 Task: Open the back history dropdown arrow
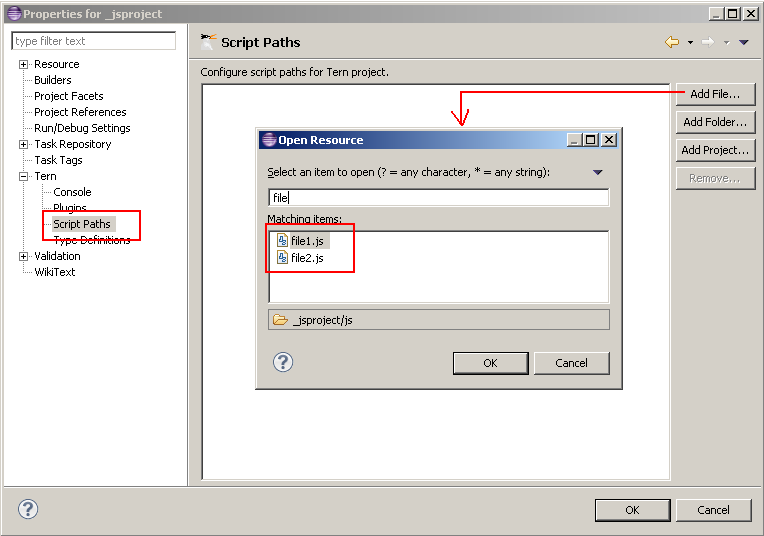pyautogui.click(x=690, y=43)
